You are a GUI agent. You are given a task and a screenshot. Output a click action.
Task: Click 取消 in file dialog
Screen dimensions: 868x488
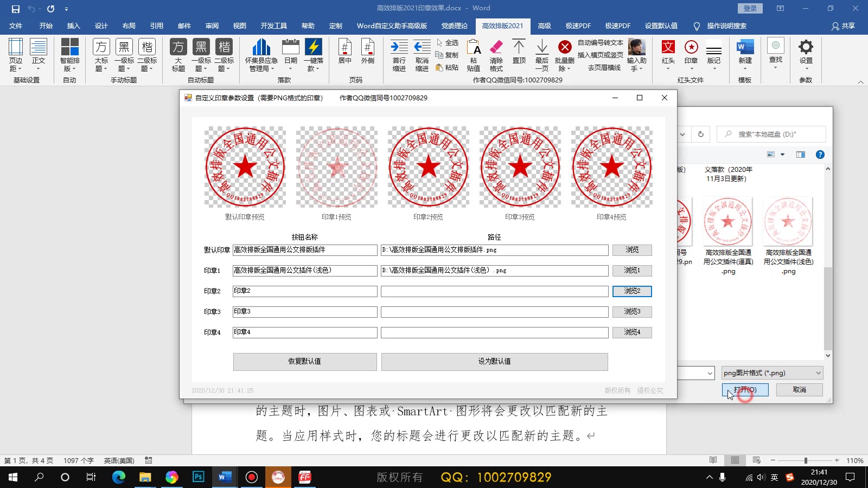800,390
